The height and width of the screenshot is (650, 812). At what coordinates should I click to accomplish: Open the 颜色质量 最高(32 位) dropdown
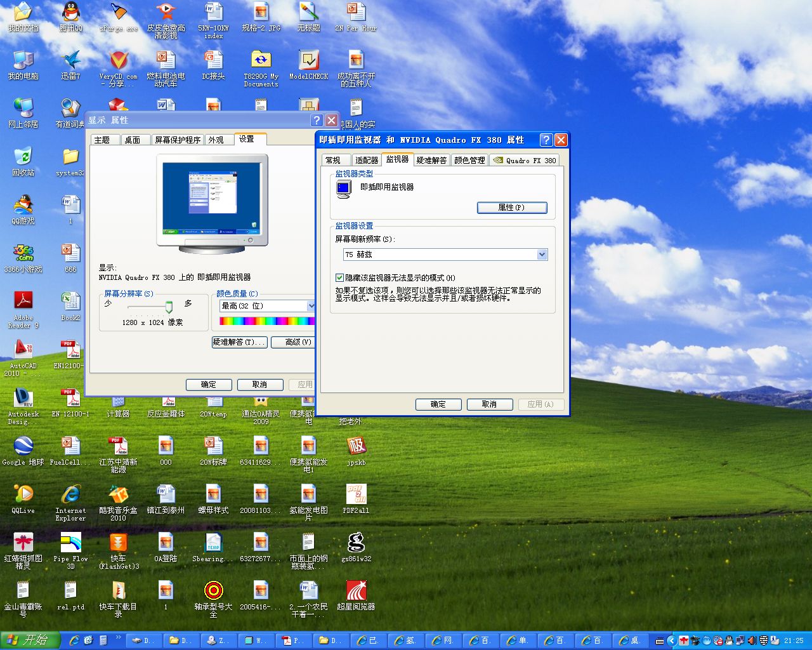311,306
